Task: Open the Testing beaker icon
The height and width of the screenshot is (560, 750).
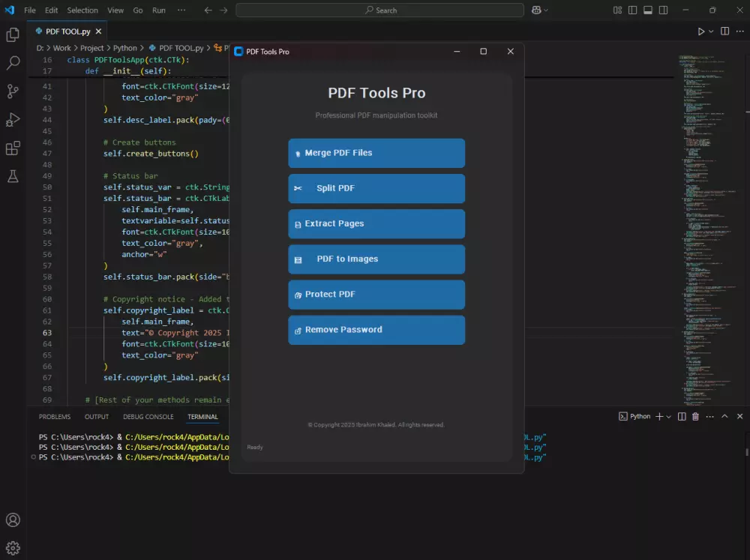Action: 12,177
